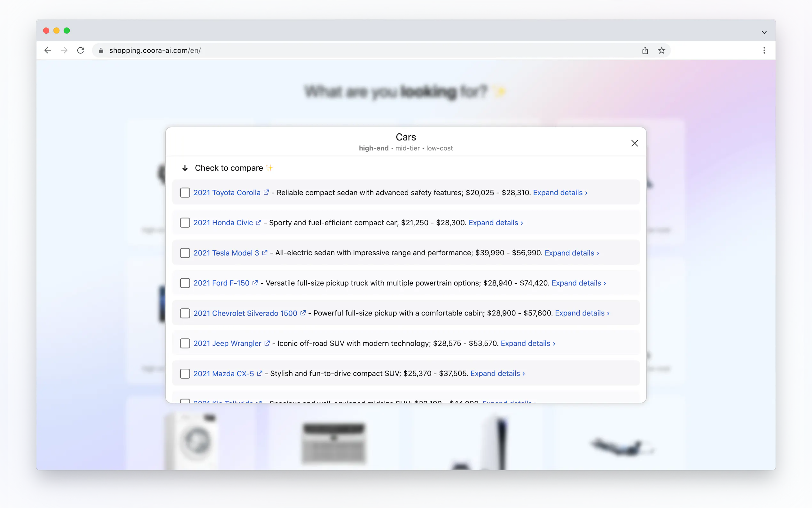Expand details for Toyota Corolla

click(x=560, y=193)
